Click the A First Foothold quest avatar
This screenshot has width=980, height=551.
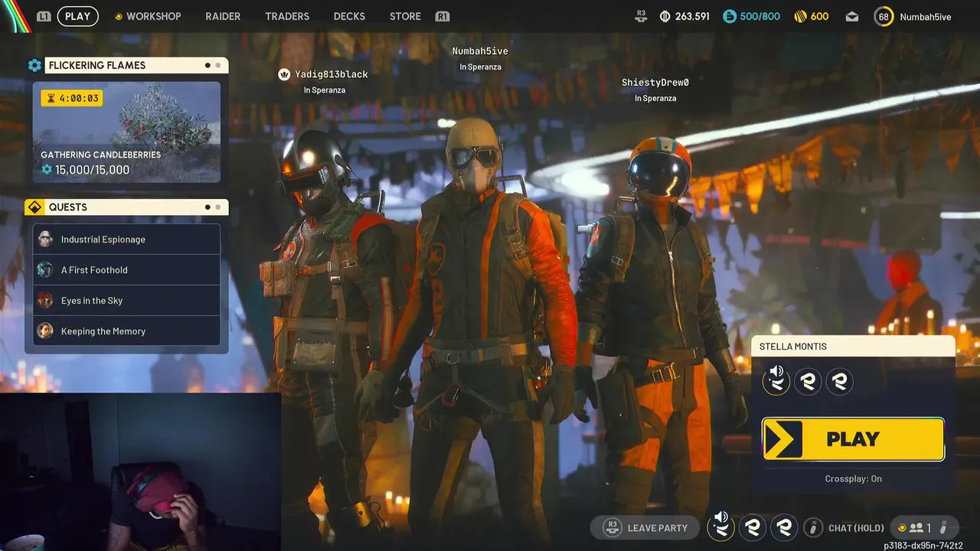45,269
